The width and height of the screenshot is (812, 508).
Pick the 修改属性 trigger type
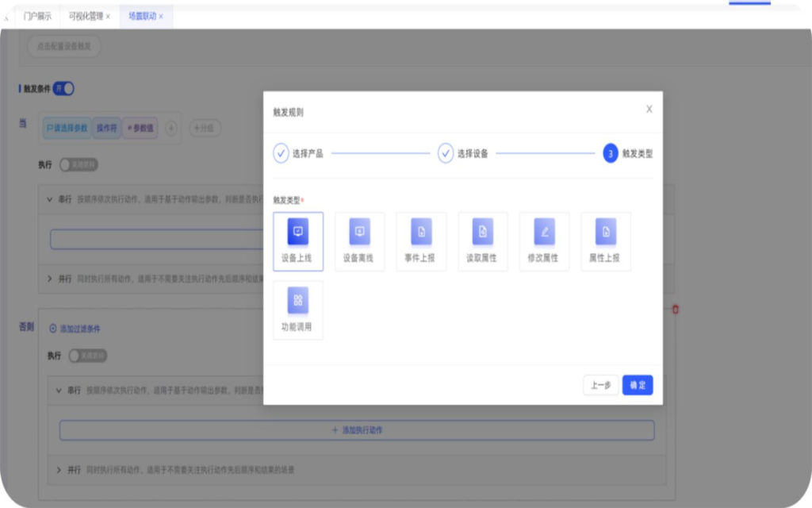coord(544,241)
